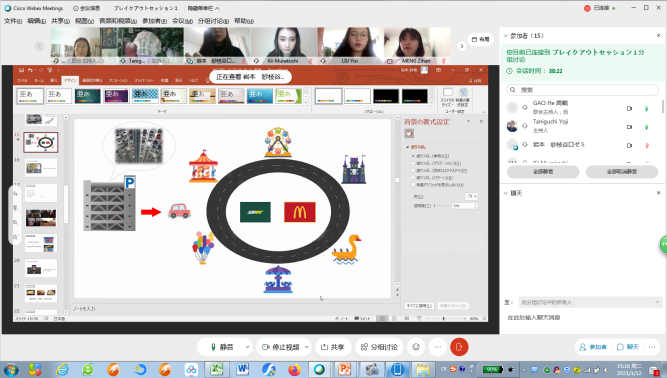Viewport: 667px width, 378px height.
Task: Open the reactions emoji icon
Action: point(416,347)
